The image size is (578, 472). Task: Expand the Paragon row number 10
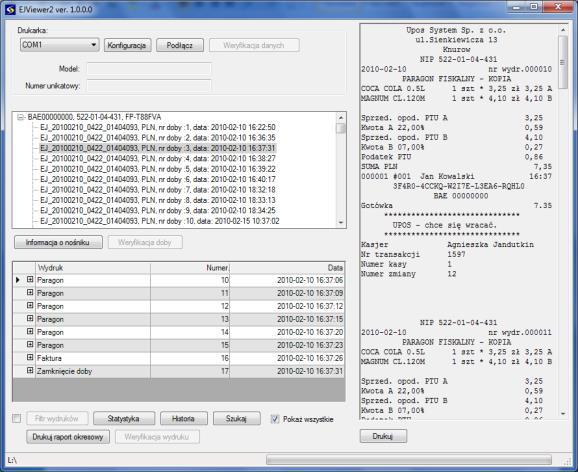pos(30,280)
